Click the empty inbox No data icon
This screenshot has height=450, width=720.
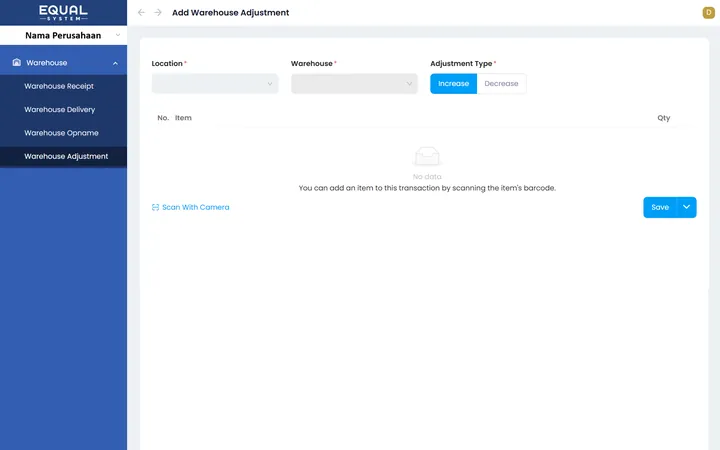tap(427, 157)
